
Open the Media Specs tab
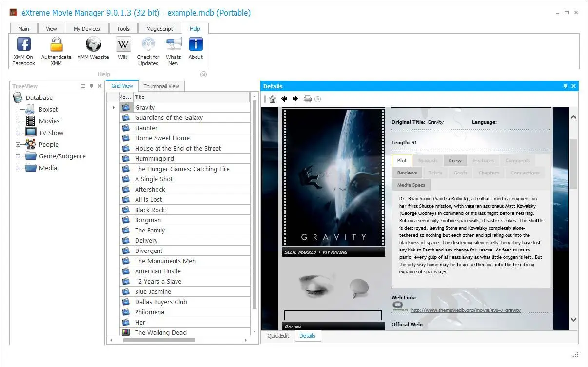pyautogui.click(x=411, y=185)
